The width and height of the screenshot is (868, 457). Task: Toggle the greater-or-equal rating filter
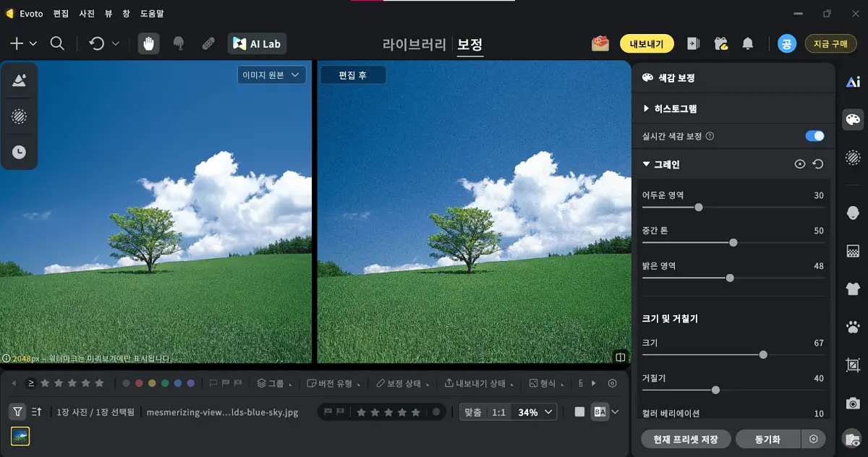click(31, 383)
